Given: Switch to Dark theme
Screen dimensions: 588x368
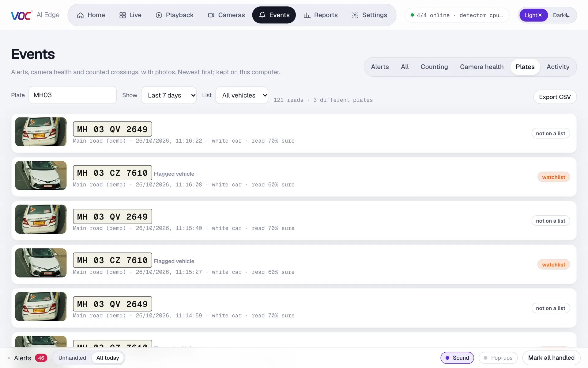Looking at the screenshot, I should coord(561,15).
